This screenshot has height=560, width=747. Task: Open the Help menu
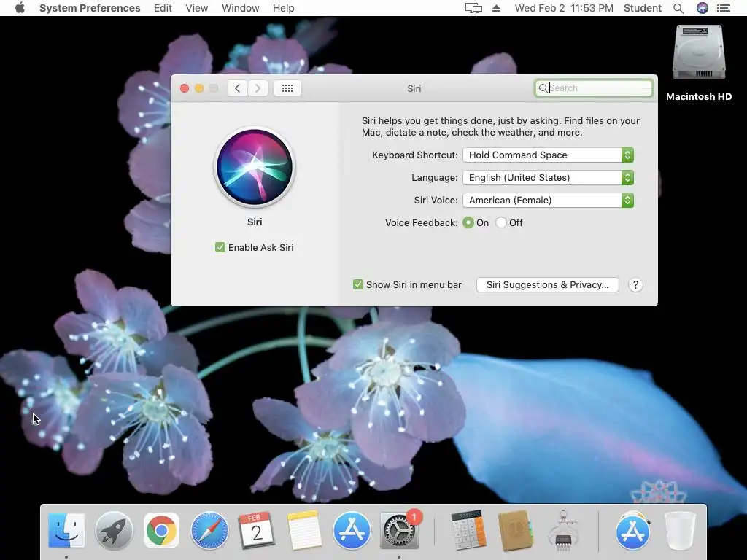(x=284, y=8)
